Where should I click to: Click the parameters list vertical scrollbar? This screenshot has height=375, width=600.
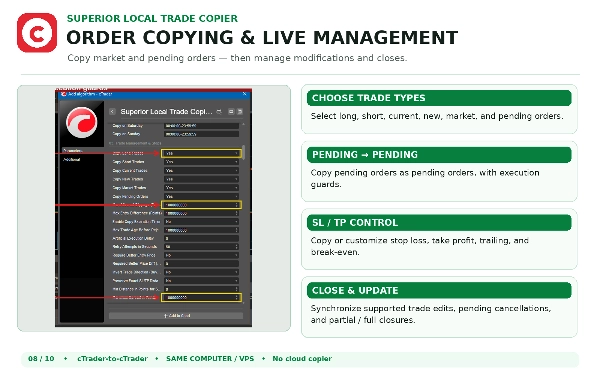click(244, 152)
